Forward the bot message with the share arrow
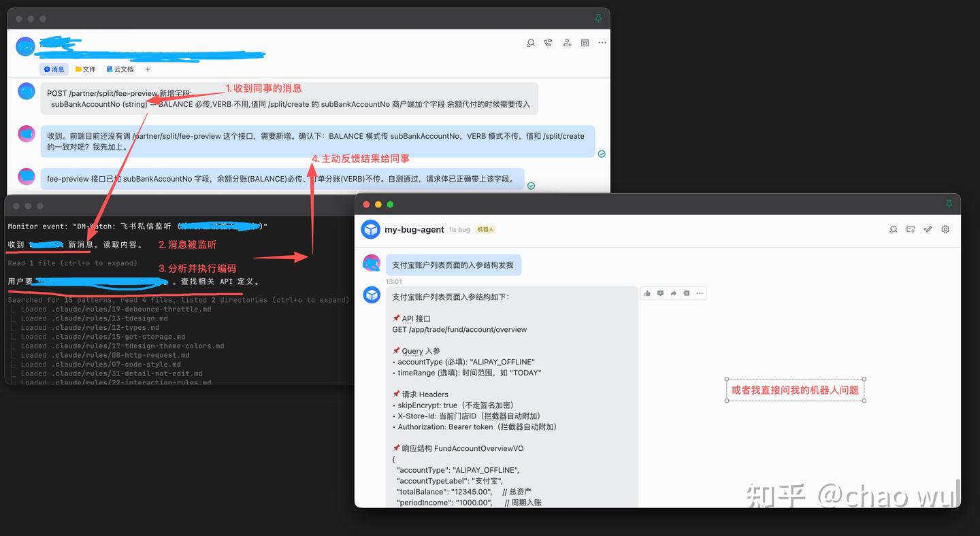The image size is (980, 536). coord(673,293)
